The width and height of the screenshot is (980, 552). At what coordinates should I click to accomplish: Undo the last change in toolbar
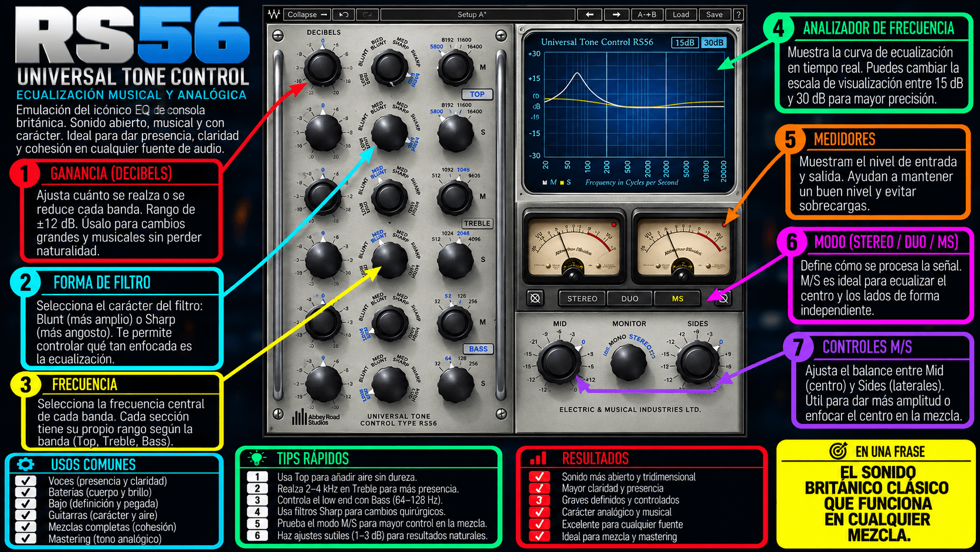(344, 15)
